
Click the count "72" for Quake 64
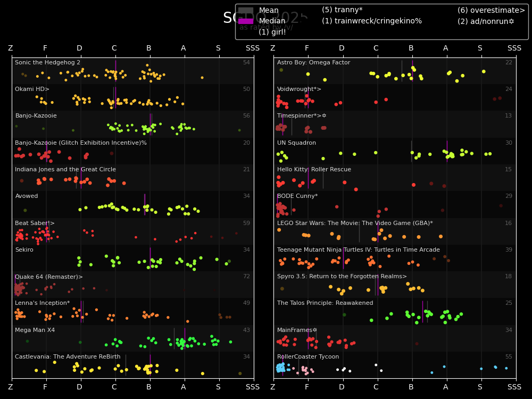(x=246, y=276)
